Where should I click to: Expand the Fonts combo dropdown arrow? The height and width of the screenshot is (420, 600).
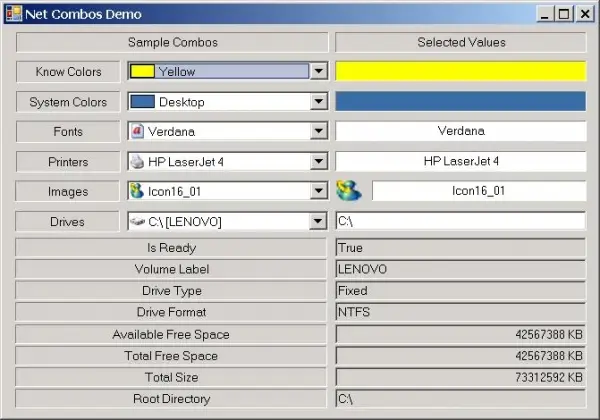pos(319,131)
